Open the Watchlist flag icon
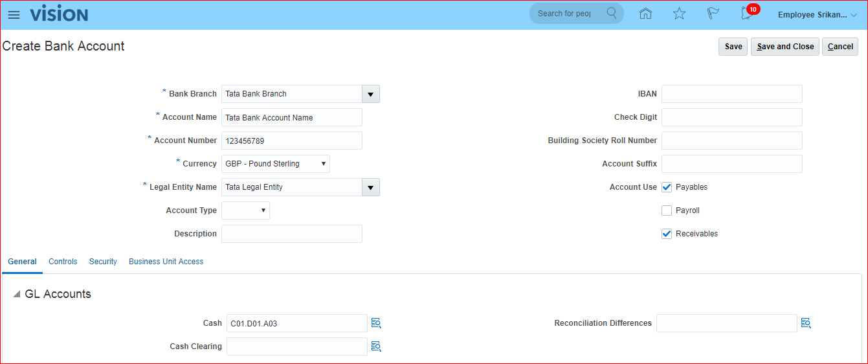The image size is (868, 364). (x=713, y=14)
